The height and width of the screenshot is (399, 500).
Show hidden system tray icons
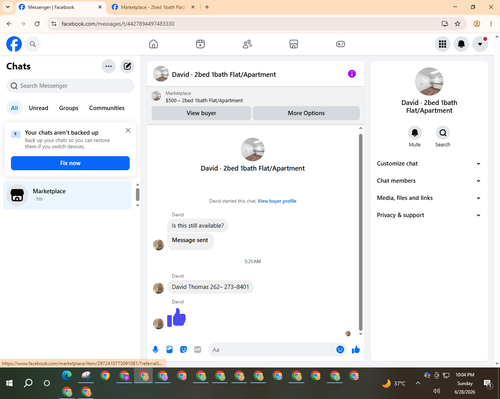click(x=418, y=383)
